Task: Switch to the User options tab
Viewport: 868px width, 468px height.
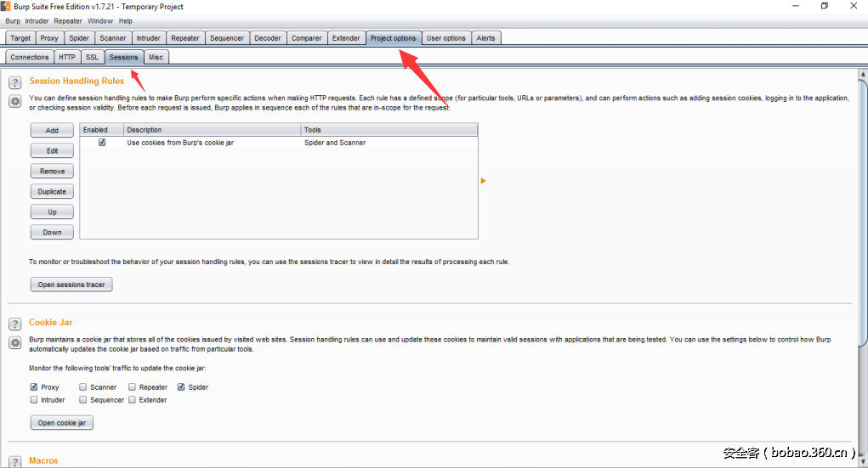Action: point(445,38)
